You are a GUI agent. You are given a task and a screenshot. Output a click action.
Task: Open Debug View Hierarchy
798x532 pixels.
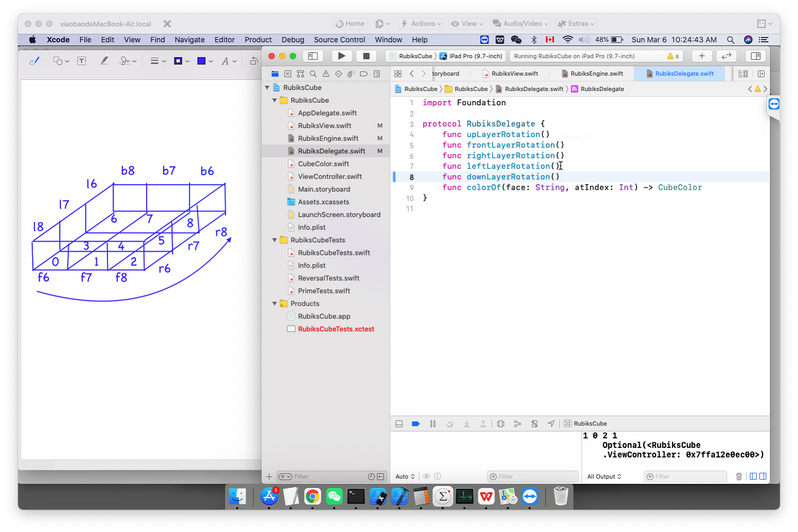[x=501, y=424]
